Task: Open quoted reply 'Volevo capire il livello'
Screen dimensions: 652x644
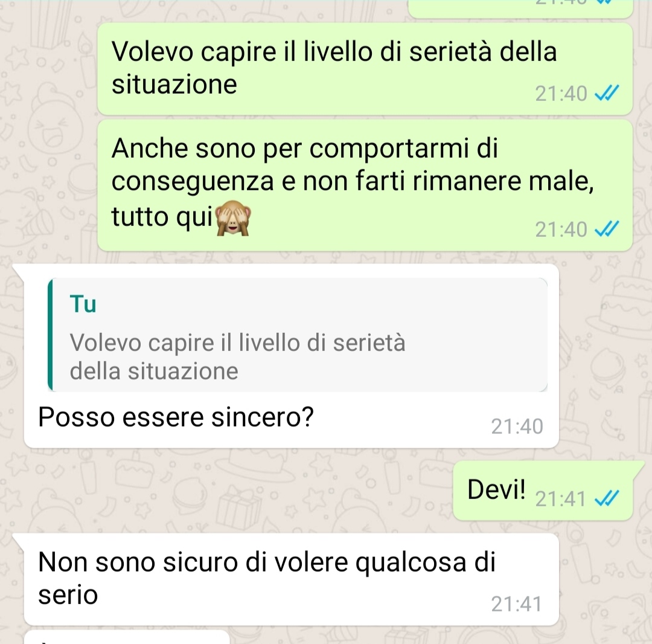Action: coord(298,335)
